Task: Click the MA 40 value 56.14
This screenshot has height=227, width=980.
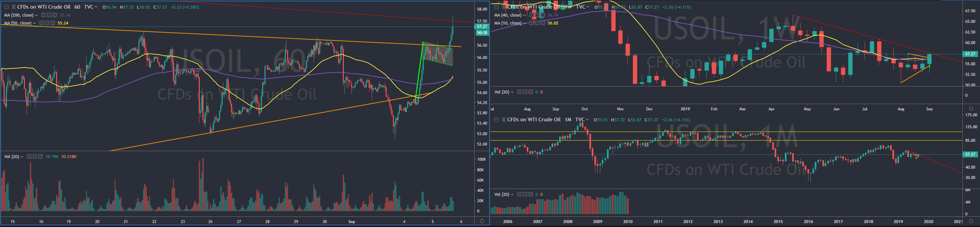Action: (553, 15)
